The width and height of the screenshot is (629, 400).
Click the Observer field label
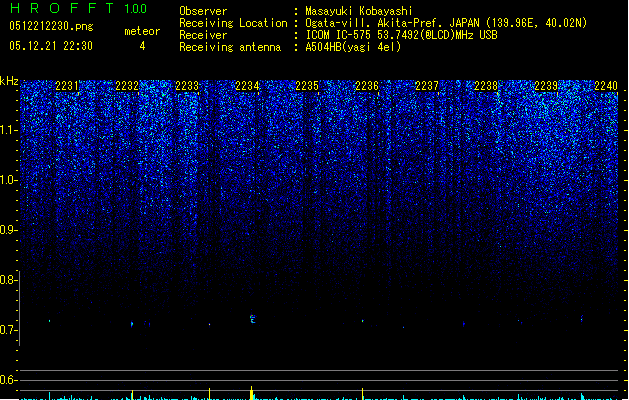coord(203,11)
